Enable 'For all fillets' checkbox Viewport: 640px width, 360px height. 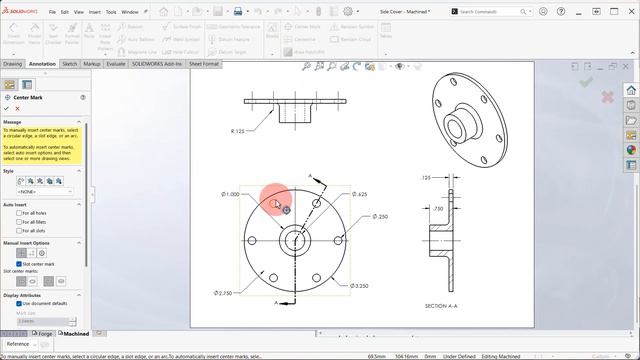click(x=19, y=222)
